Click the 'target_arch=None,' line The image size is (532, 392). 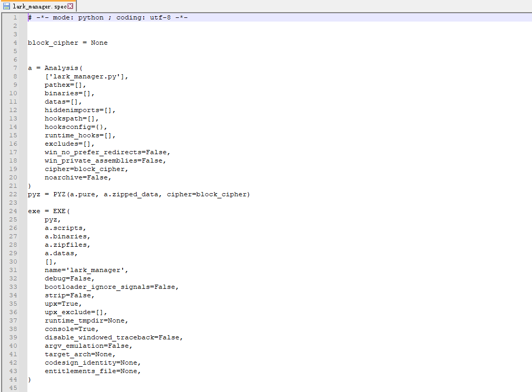point(80,354)
